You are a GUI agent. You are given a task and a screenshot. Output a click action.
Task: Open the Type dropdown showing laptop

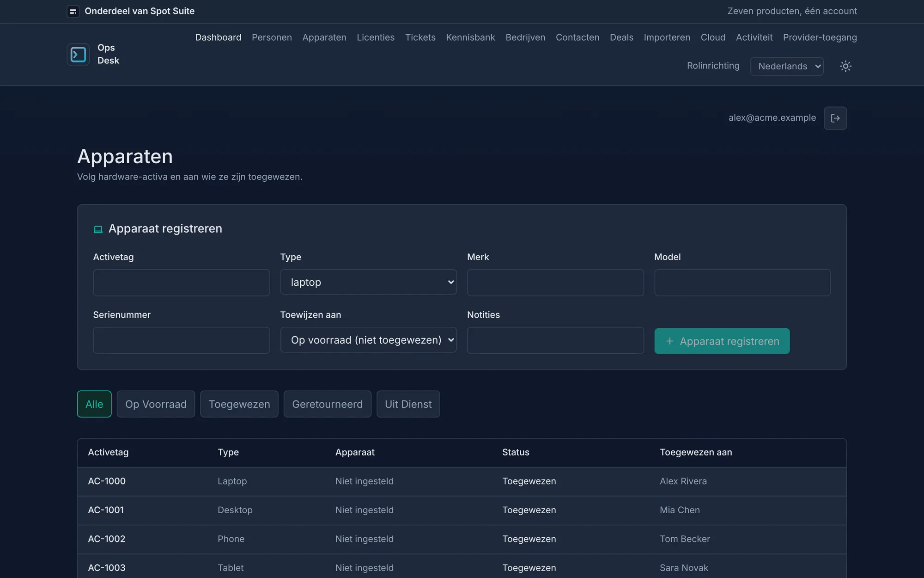coord(368,282)
